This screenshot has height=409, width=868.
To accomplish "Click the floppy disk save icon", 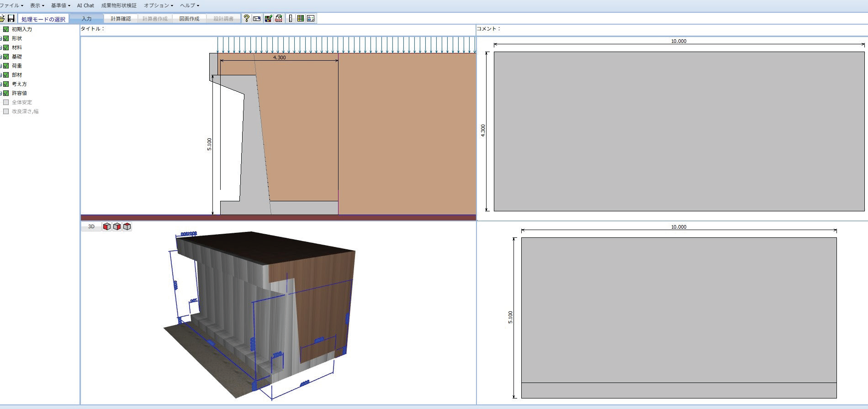I will (11, 19).
